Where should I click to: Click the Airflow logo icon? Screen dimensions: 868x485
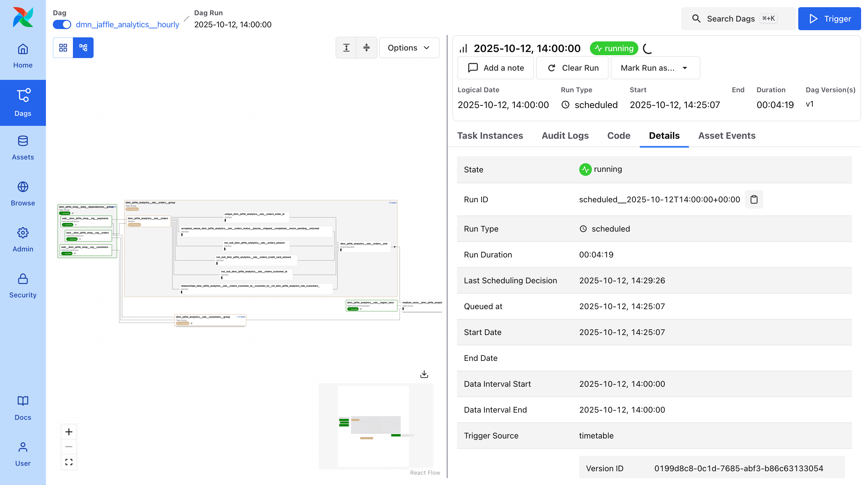[x=23, y=17]
